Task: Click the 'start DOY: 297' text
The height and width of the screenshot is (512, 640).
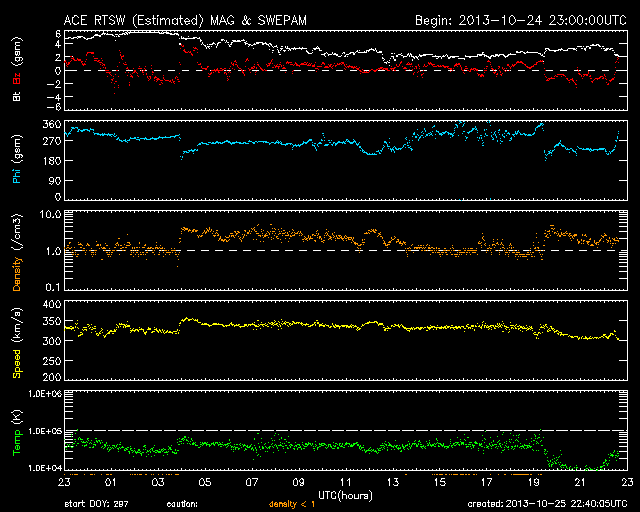Action: pos(96,504)
